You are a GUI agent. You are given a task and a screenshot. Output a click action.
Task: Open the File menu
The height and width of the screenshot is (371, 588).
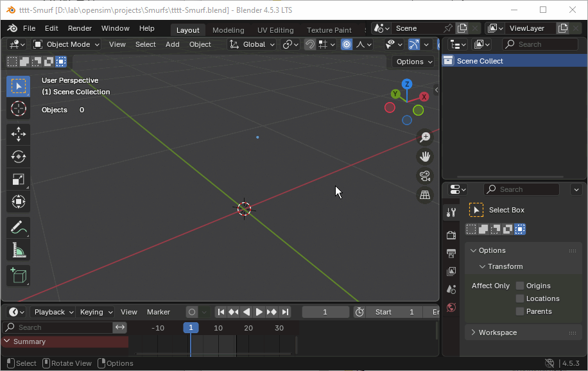pos(30,28)
